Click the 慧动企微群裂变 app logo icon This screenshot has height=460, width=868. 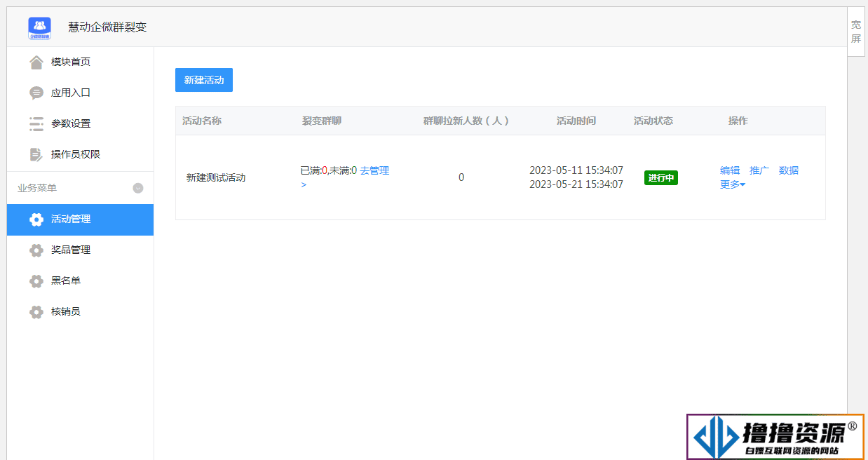pos(39,27)
